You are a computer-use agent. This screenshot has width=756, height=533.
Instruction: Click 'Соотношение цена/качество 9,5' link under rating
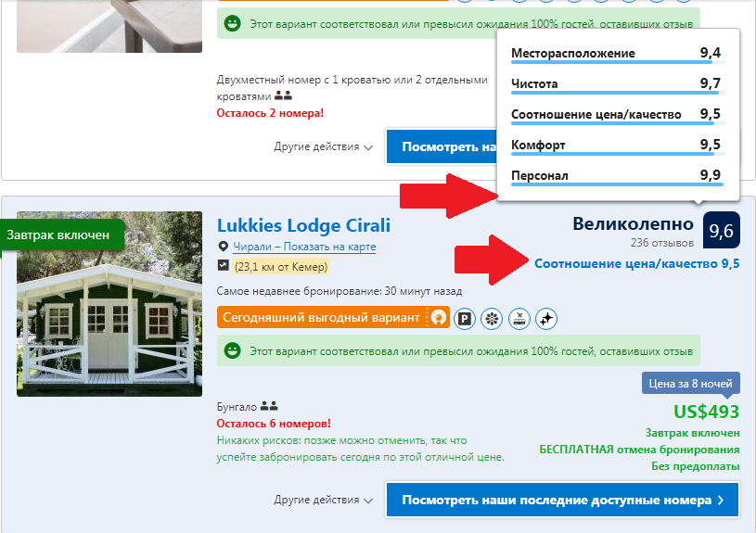[x=637, y=263]
